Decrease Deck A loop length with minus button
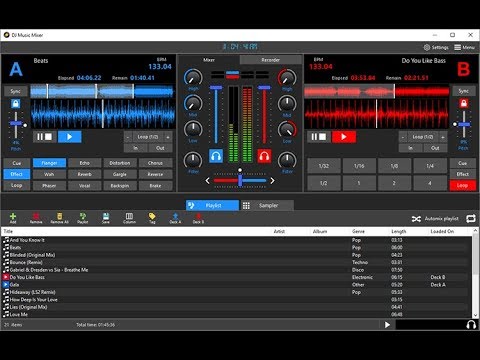This screenshot has width=480, height=360. [128, 137]
